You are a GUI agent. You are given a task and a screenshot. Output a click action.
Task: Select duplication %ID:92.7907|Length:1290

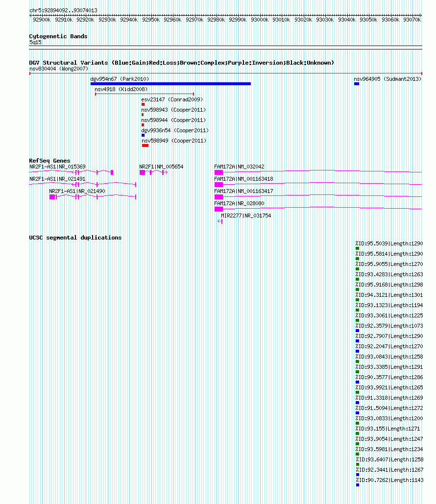click(x=389, y=336)
